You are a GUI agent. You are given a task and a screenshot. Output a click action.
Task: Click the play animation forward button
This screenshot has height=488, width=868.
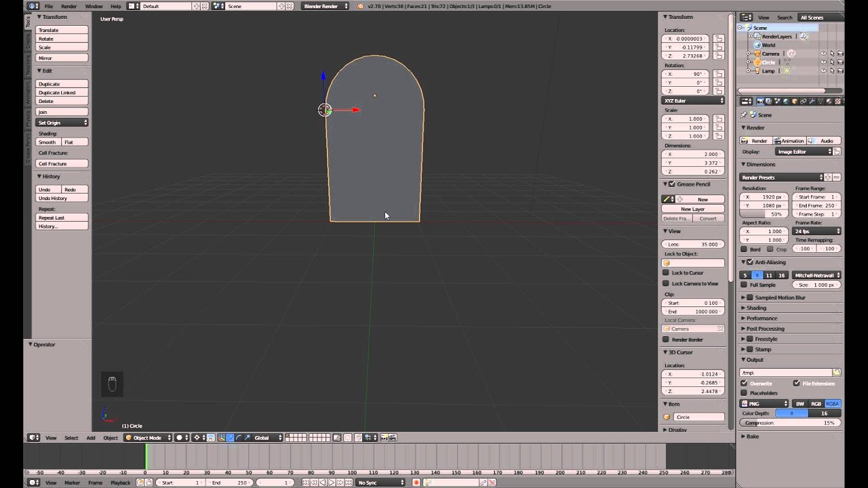(331, 483)
